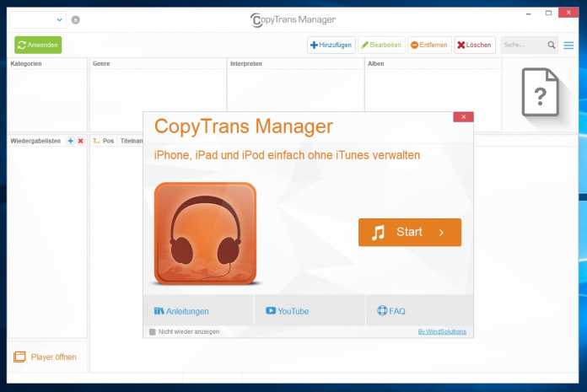Open the player via Player öffnen
Image resolution: width=587 pixels, height=392 pixels.
[46, 357]
